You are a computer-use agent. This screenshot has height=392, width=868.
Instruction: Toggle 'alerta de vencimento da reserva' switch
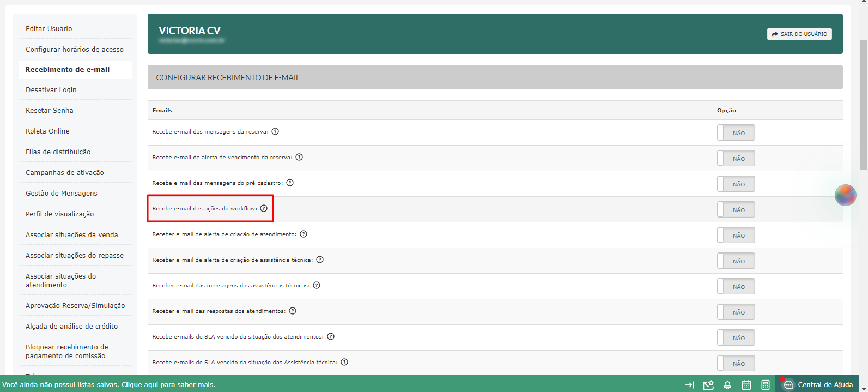pyautogui.click(x=736, y=158)
